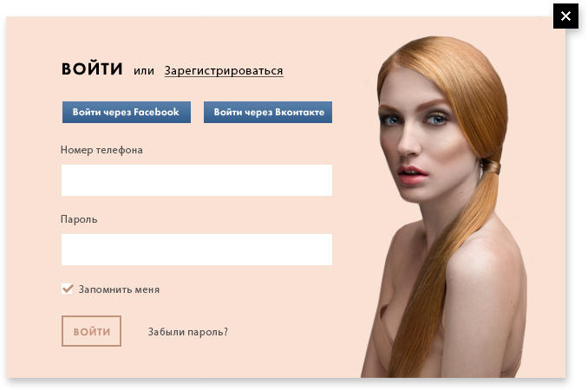The width and height of the screenshot is (588, 390).
Task: Focus the Пароль password field
Action: [x=197, y=250]
